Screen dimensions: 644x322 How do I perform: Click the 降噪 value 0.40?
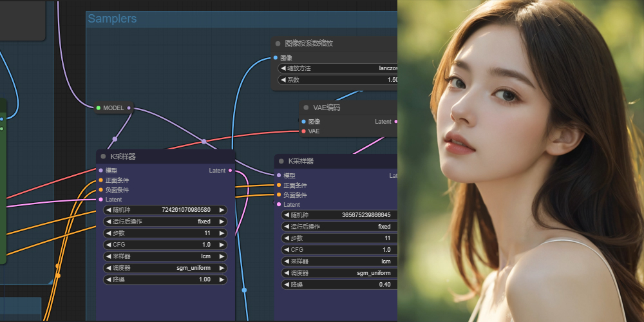coord(385,284)
